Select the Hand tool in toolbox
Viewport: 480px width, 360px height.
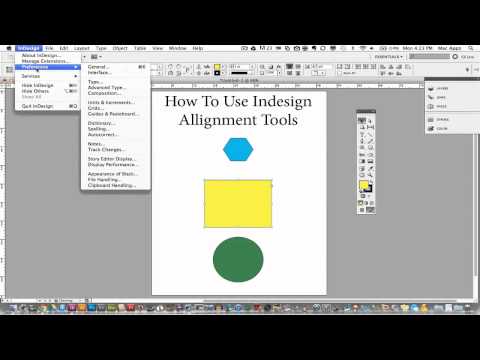362,175
